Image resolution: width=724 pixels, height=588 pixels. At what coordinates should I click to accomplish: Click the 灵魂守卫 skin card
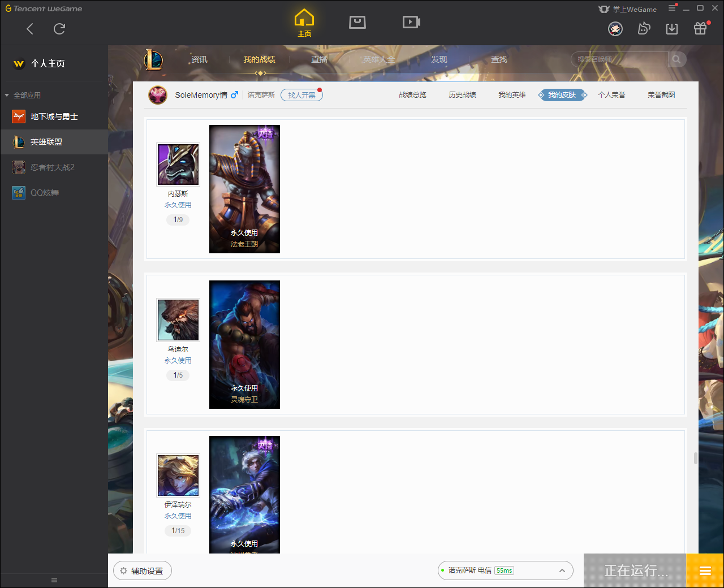[x=245, y=345]
